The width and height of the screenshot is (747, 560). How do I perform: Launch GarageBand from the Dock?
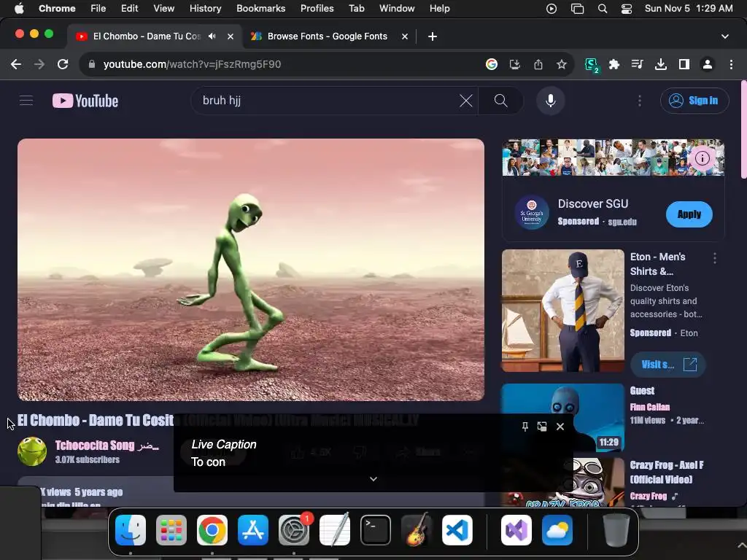click(x=417, y=529)
